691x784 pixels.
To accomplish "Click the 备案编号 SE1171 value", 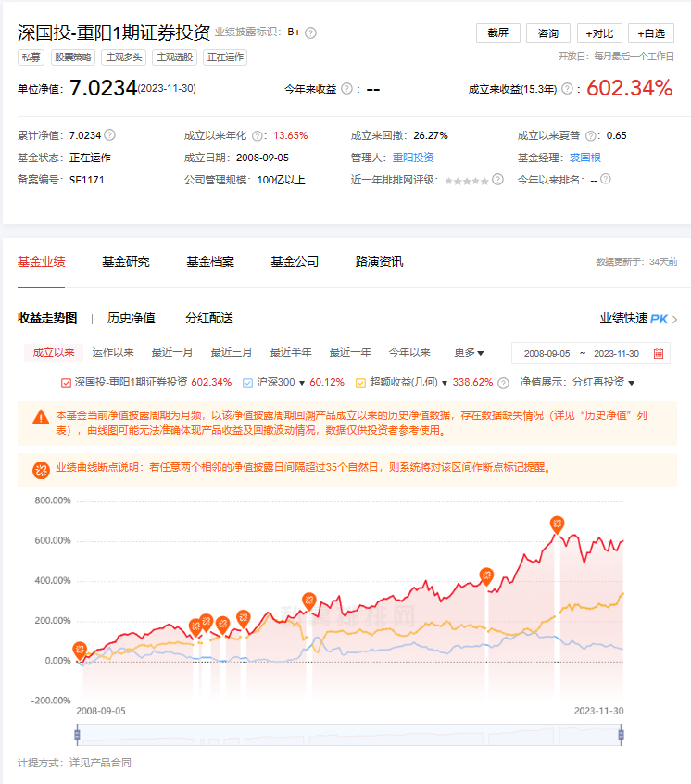I will pos(86,180).
